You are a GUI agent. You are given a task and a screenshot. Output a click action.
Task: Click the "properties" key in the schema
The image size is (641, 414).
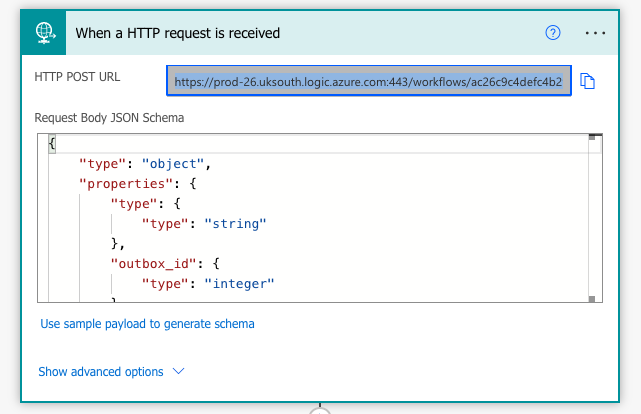[x=120, y=184]
